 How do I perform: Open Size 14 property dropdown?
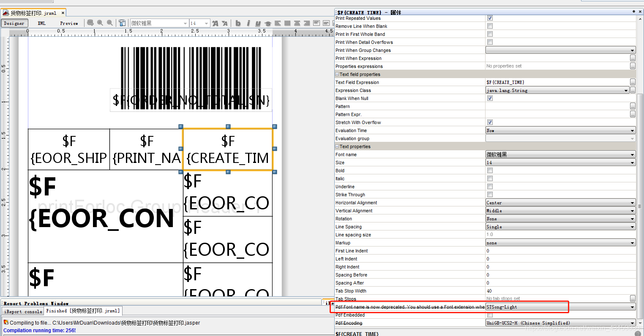tap(560, 163)
